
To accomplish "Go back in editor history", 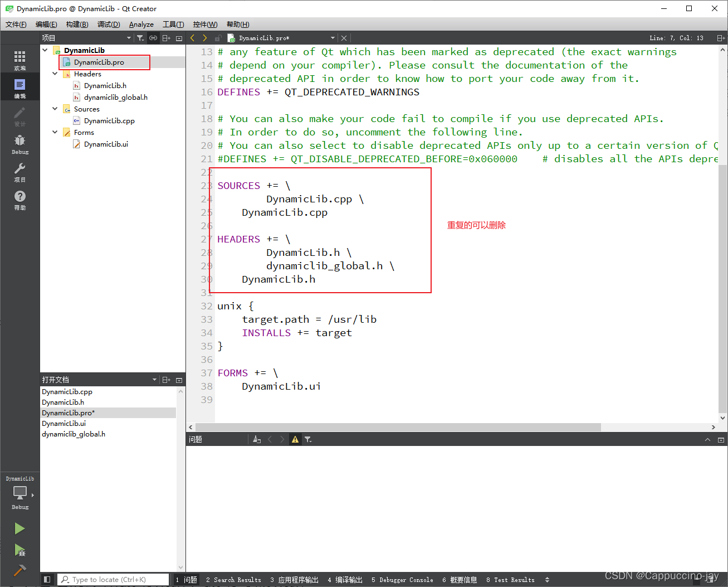I will 193,38.
